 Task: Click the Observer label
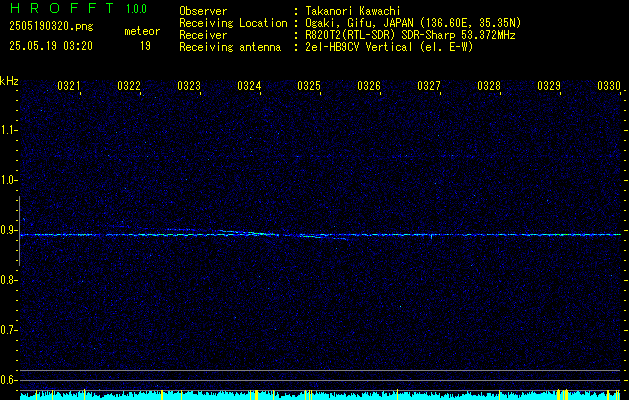click(203, 11)
